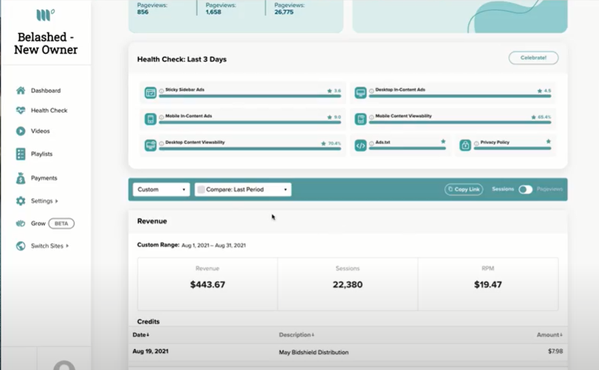Click the info circle next to Ads.txt
The width and height of the screenshot is (599, 370).
pyautogui.click(x=371, y=144)
